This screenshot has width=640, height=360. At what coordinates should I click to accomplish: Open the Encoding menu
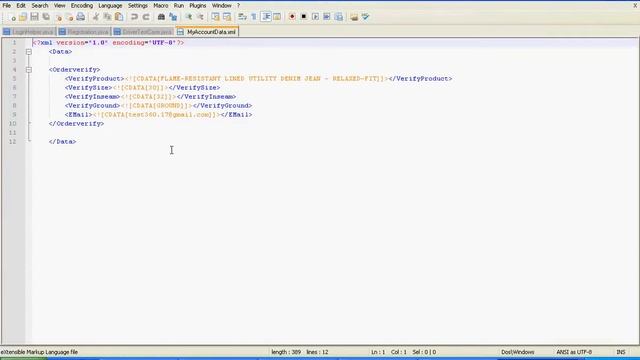(82, 5)
